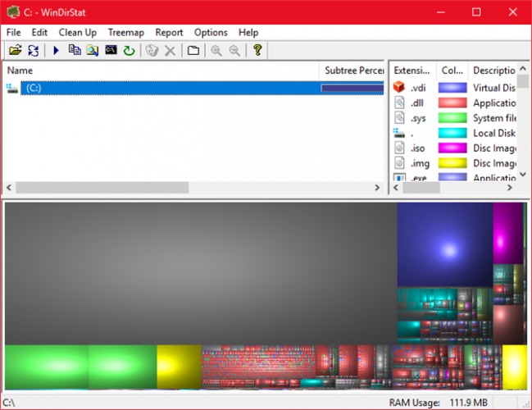Click the WinDirStat tree icon in title bar

pos(13,12)
